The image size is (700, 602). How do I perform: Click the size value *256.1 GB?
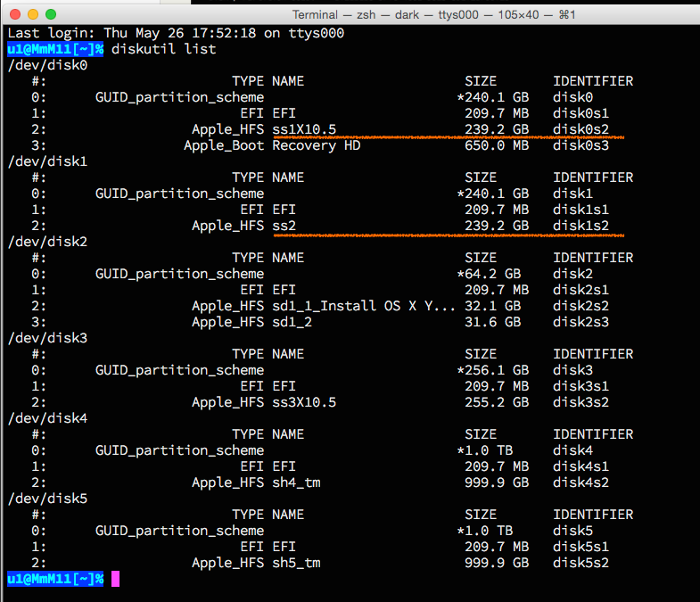coord(493,370)
